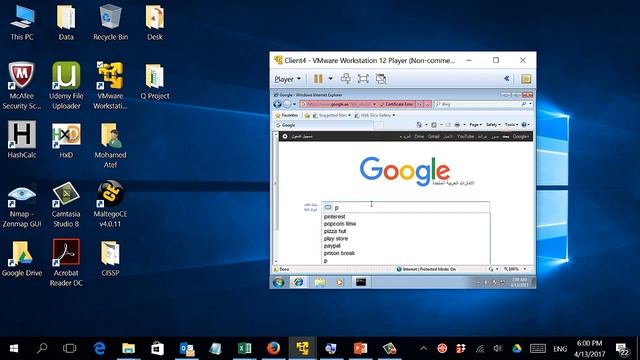
Task: Switch VMware Player to Unity mode
Action: click(381, 79)
